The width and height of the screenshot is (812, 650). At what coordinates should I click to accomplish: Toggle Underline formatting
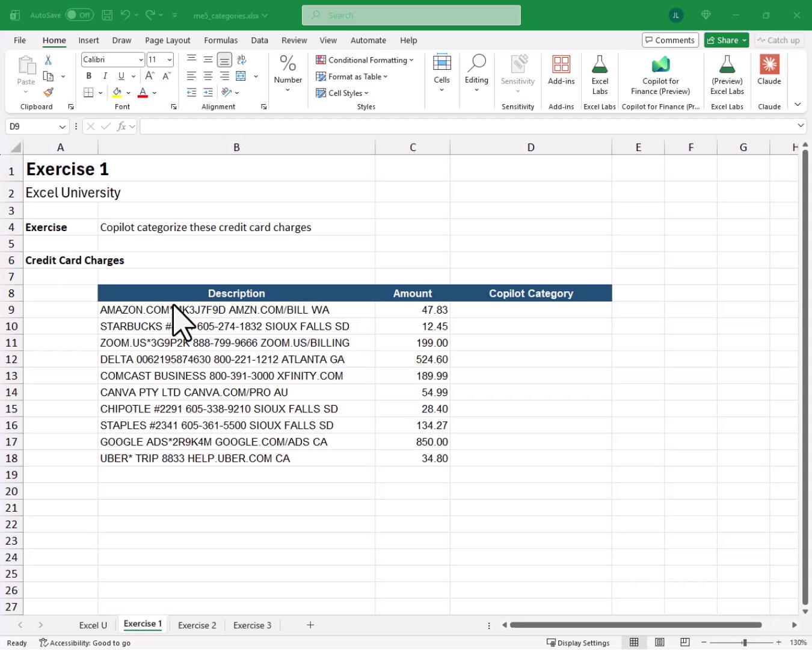[121, 76]
